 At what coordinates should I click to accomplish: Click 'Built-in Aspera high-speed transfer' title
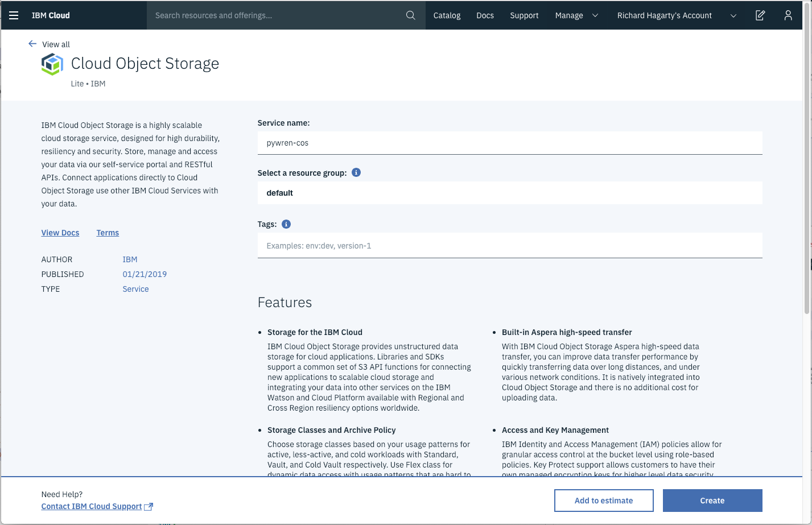[x=567, y=332]
